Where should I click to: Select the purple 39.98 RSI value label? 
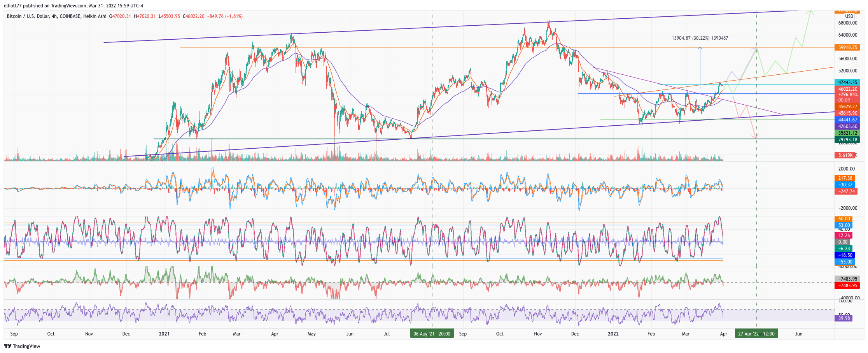[x=843, y=318]
